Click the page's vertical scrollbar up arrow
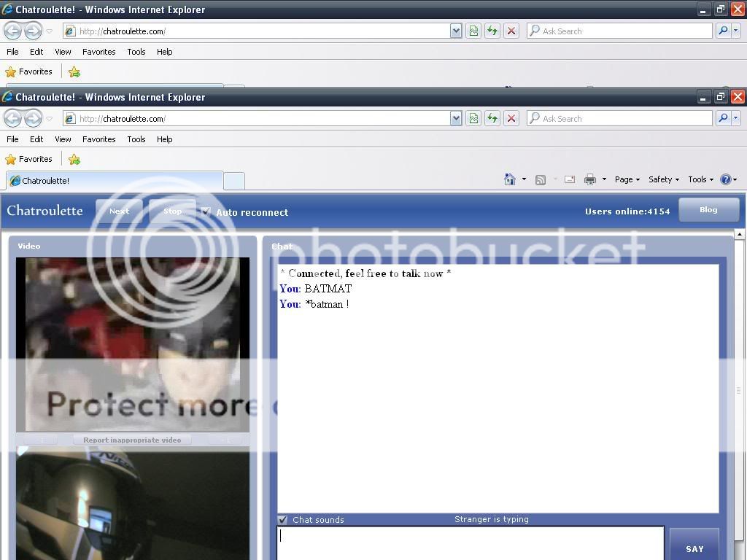This screenshot has height=560, width=747. click(x=739, y=234)
